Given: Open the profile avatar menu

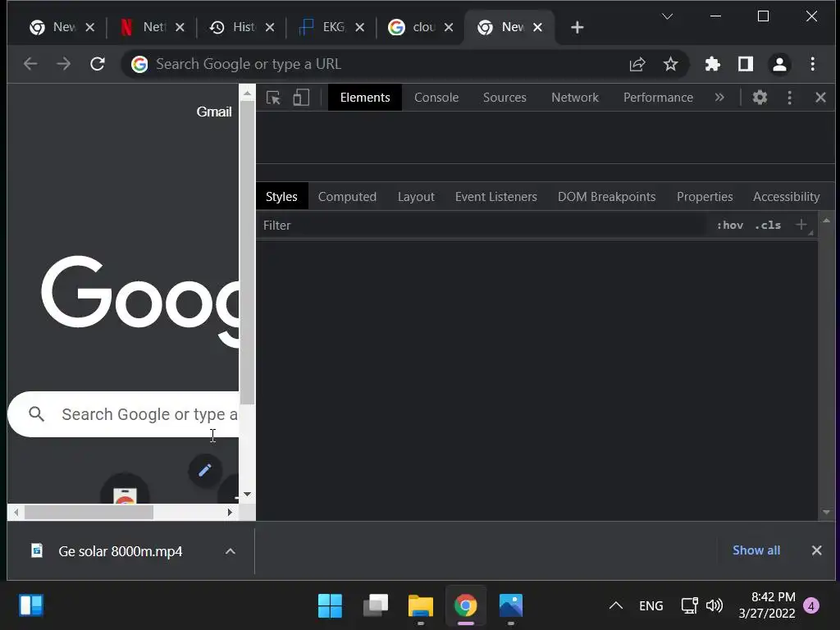Looking at the screenshot, I should tap(779, 64).
